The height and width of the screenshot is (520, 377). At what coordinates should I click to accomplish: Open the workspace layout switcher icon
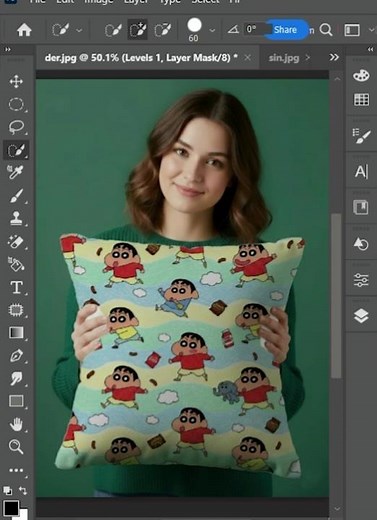352,30
